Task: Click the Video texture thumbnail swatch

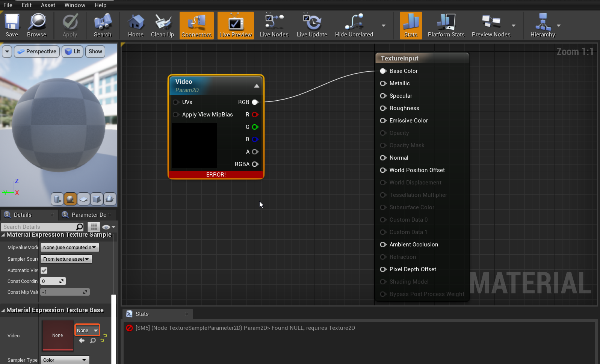Action: pyautogui.click(x=57, y=335)
